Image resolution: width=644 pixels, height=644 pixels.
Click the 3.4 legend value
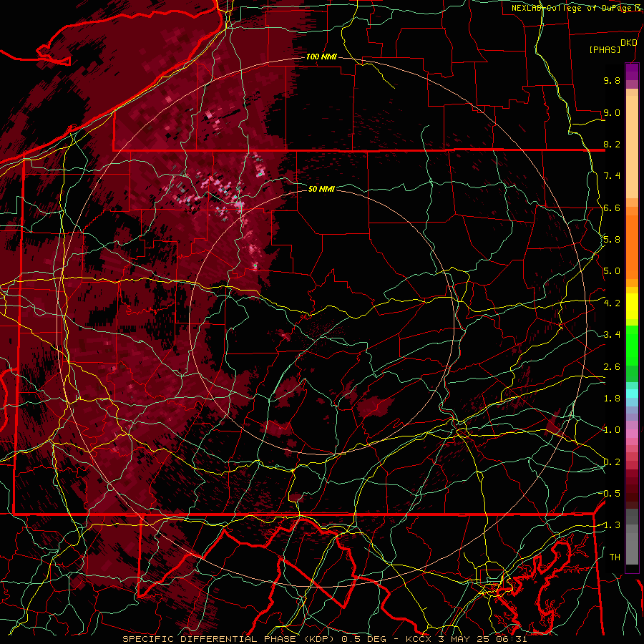(612, 335)
